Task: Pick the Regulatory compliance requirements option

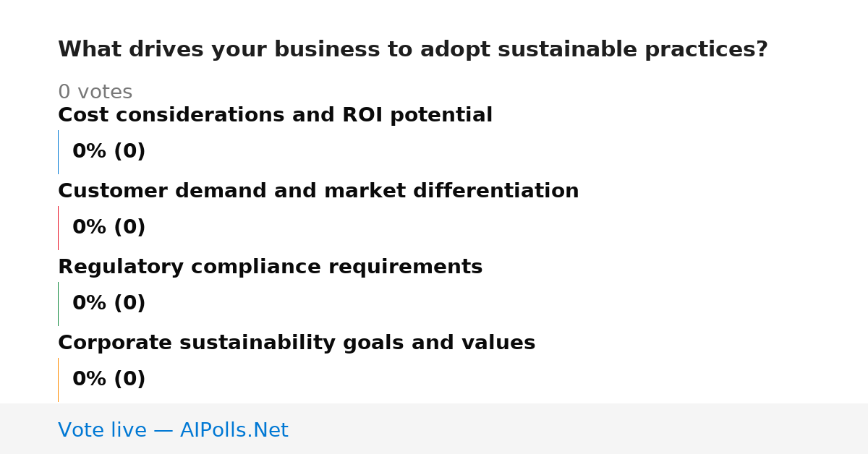Action: [x=270, y=267]
